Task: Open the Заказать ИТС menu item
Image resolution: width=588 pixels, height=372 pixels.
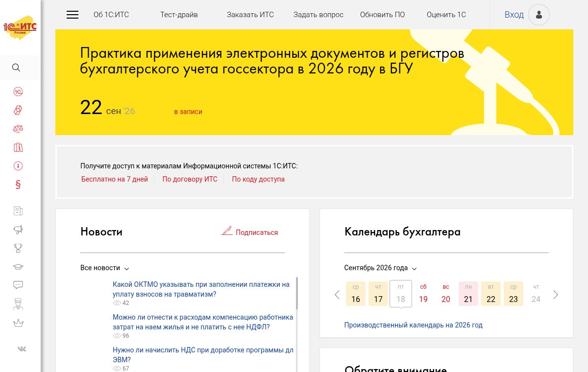Action: click(250, 15)
